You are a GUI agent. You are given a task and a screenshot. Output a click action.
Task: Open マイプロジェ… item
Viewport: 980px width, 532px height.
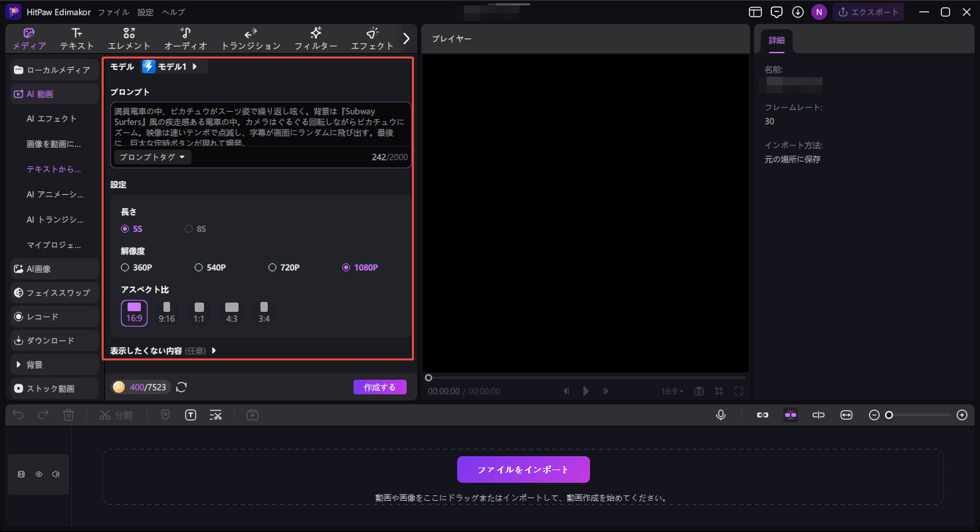55,245
